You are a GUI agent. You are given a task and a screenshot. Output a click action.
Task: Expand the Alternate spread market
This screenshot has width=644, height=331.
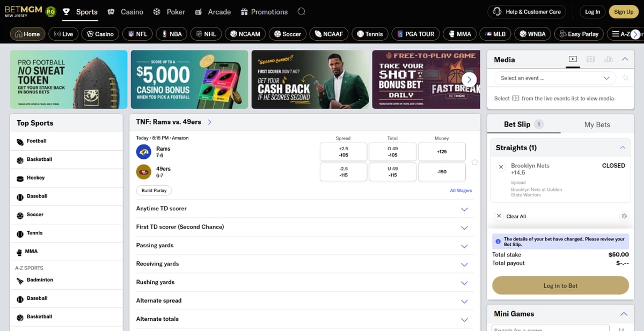pyautogui.click(x=305, y=300)
